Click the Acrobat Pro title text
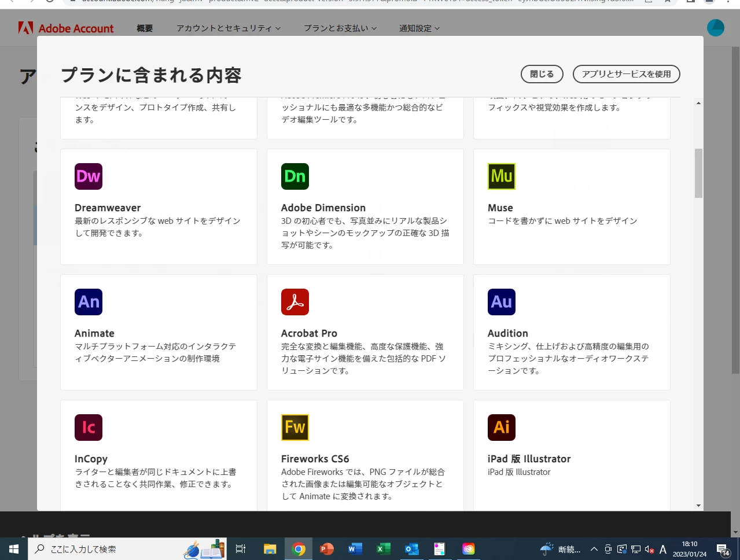The image size is (740, 560). click(x=309, y=333)
